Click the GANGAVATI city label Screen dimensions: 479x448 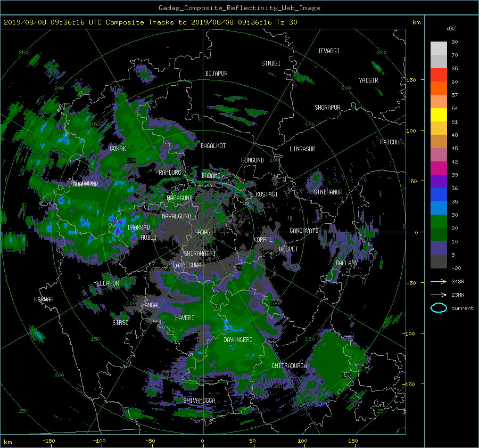coord(304,231)
